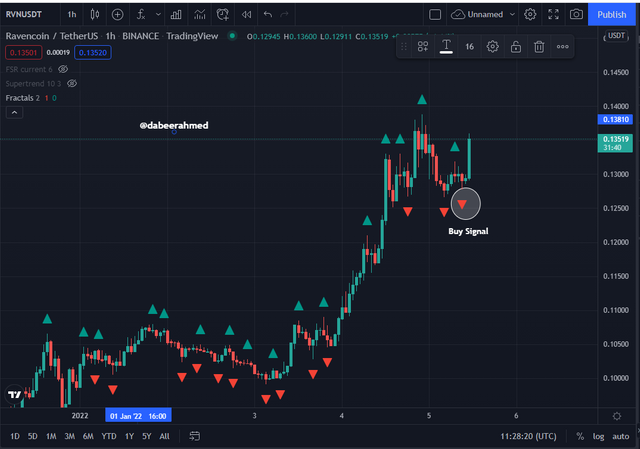Open chart settings gear in top toolbar
The width and height of the screenshot is (640, 449).
[x=530, y=15]
